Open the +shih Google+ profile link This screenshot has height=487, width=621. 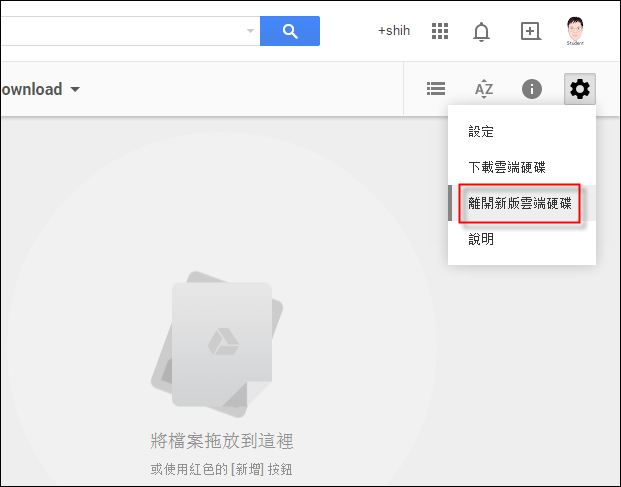click(394, 30)
